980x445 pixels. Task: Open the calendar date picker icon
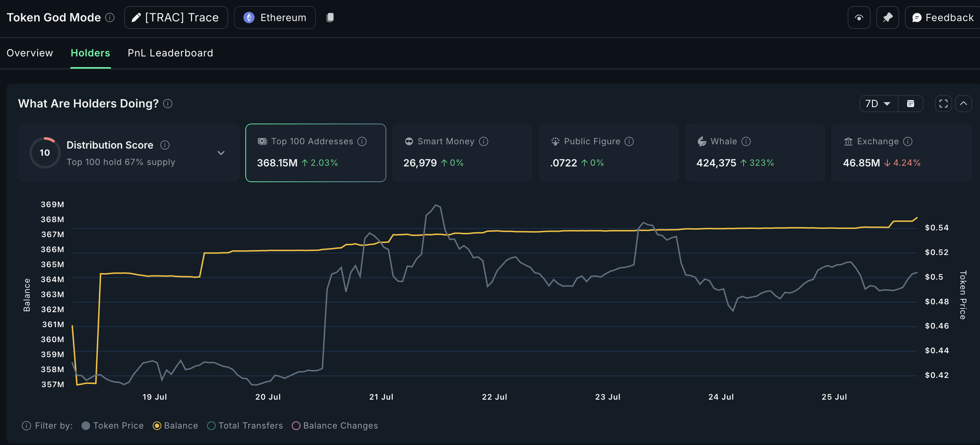910,104
